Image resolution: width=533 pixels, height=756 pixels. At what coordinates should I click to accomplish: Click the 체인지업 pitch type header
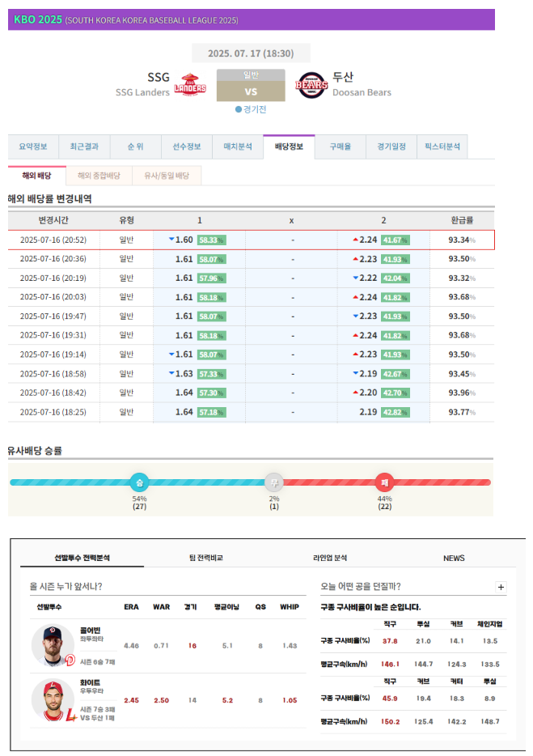(x=489, y=624)
